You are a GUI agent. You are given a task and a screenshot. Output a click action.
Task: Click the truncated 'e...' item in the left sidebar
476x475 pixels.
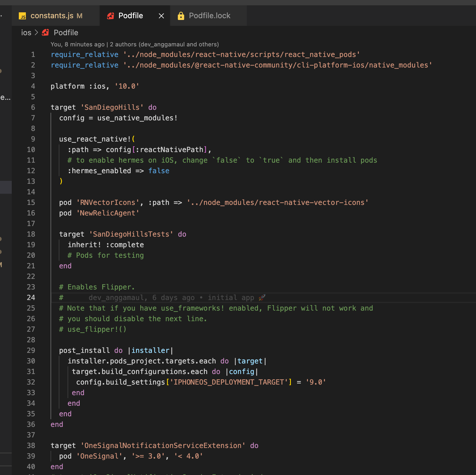click(5, 98)
